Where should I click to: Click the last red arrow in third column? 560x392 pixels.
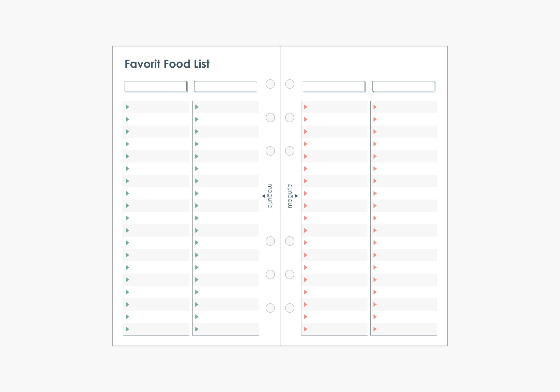(306, 329)
